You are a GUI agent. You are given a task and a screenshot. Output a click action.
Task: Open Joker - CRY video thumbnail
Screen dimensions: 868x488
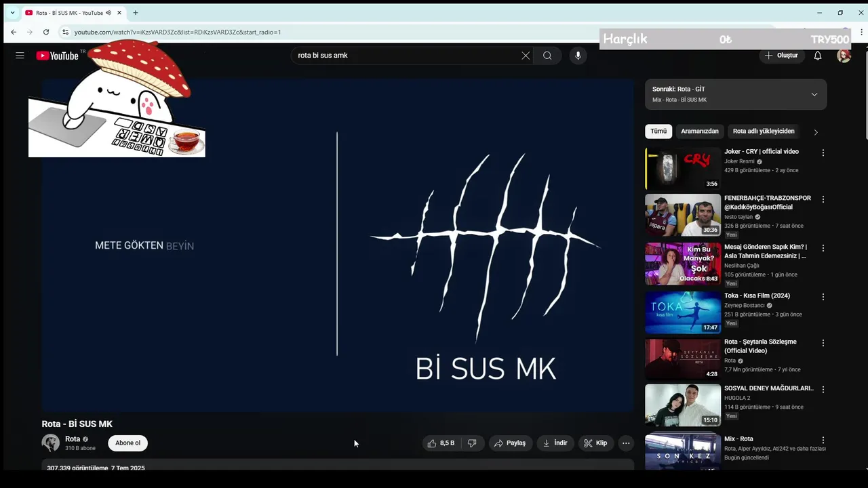(683, 169)
